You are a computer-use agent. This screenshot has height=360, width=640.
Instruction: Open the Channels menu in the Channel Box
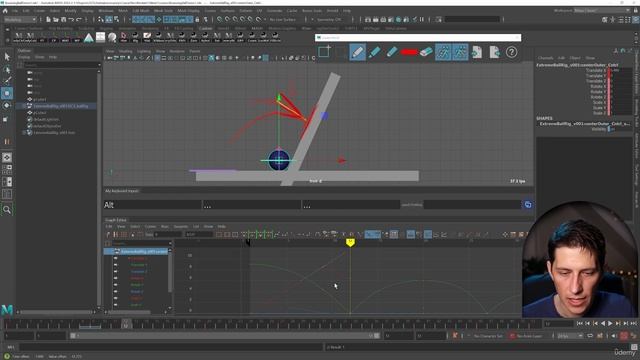546,58
